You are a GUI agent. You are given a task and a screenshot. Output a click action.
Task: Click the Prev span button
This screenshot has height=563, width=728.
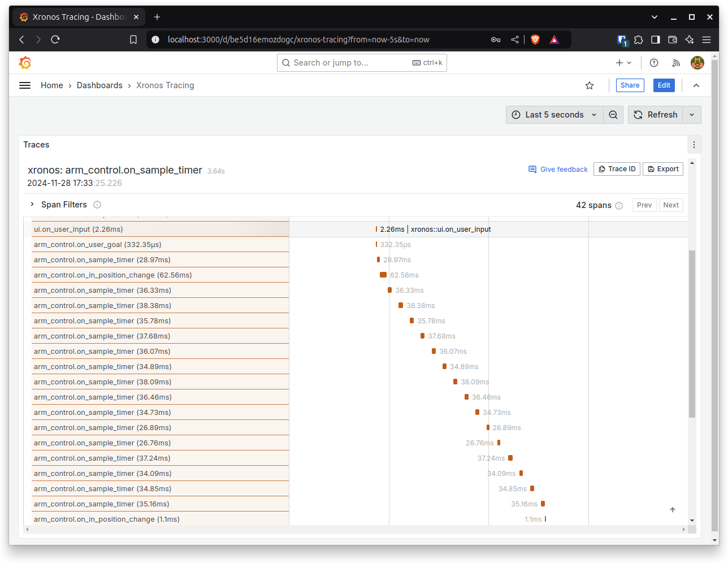click(x=644, y=205)
